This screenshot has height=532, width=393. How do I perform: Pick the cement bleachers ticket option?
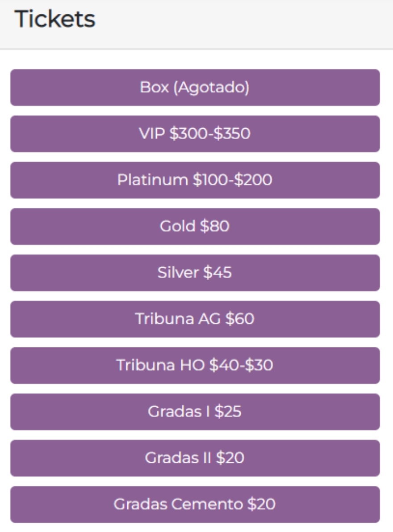[x=195, y=504]
